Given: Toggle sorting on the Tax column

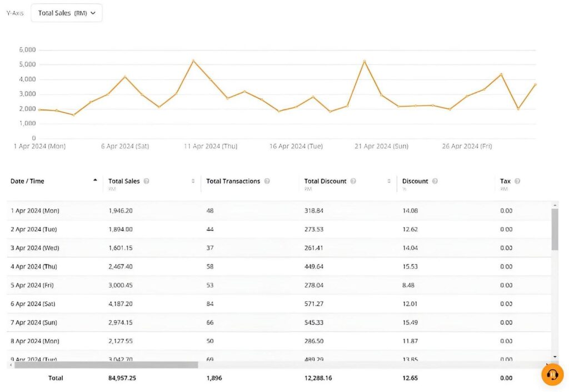Looking at the screenshot, I should 506,180.
